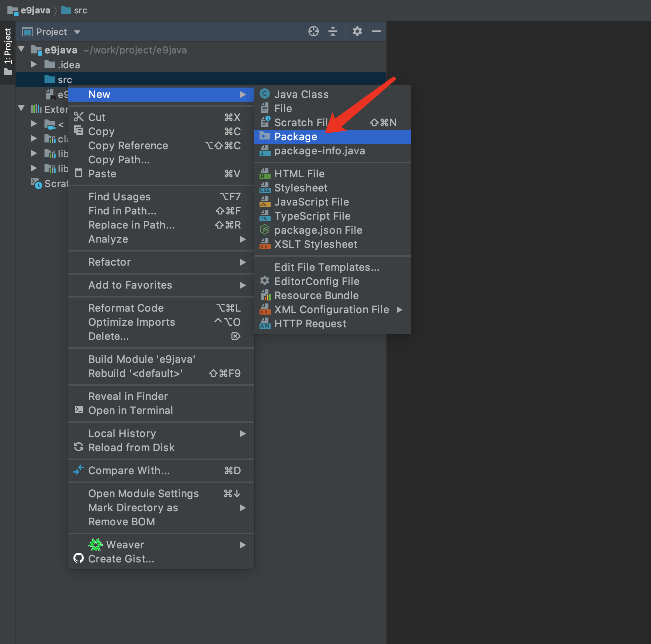Click the Weaver plugin icon

point(96,544)
